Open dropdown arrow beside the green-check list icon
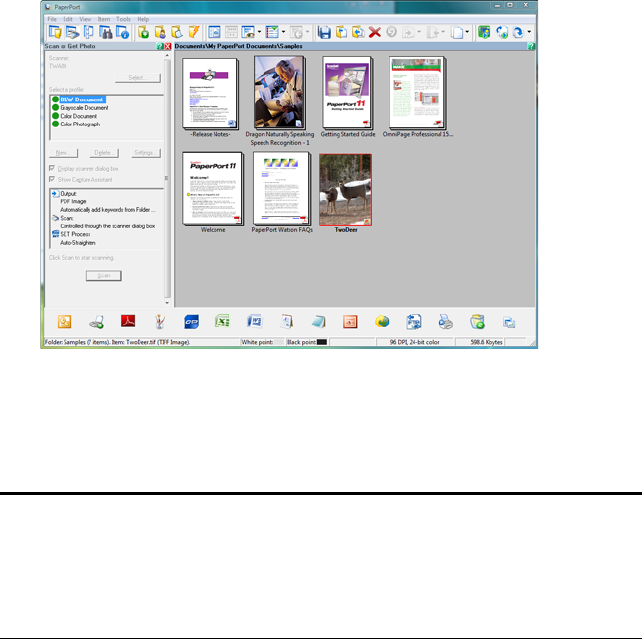 pos(283,32)
